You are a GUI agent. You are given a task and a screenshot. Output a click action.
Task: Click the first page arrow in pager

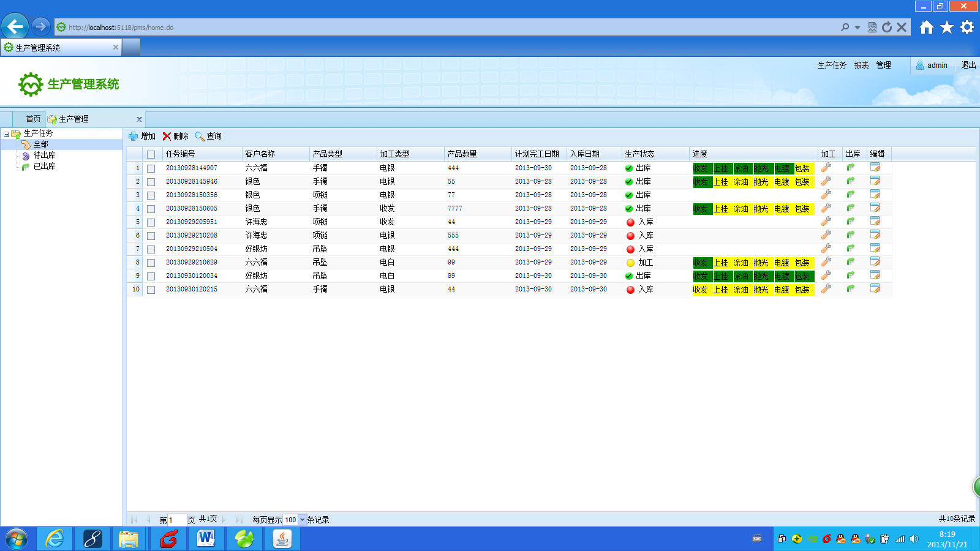(134, 520)
